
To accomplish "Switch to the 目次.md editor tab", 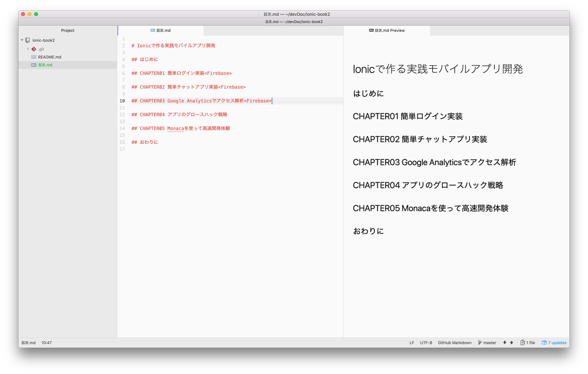I will point(161,30).
